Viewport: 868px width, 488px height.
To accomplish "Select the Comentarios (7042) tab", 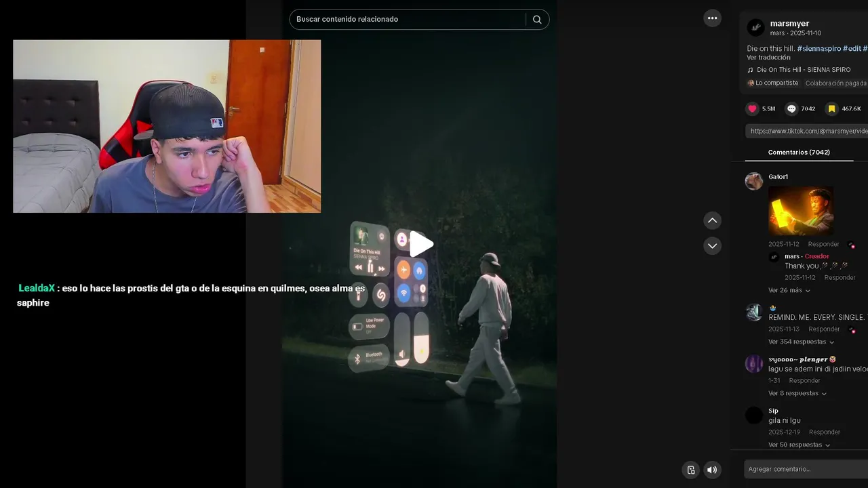I will coord(799,152).
